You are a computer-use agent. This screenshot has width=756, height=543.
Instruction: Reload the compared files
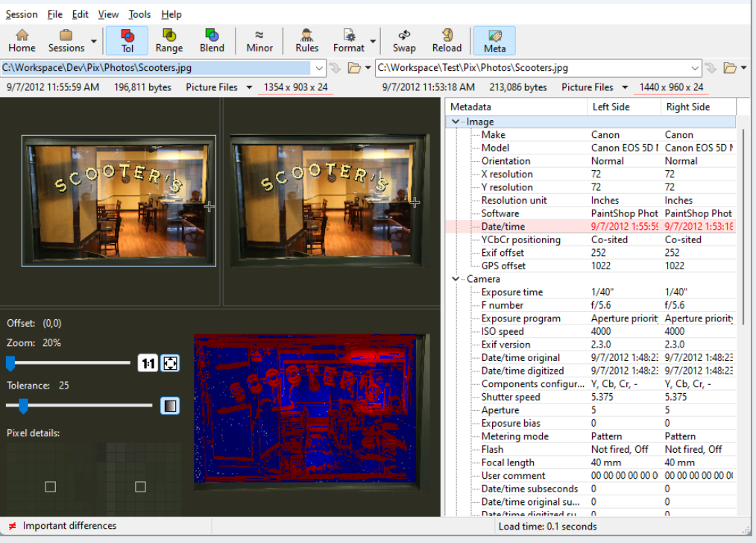(447, 41)
